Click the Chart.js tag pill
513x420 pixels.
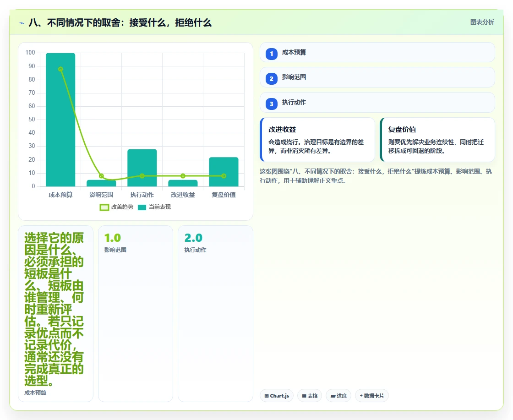277,396
